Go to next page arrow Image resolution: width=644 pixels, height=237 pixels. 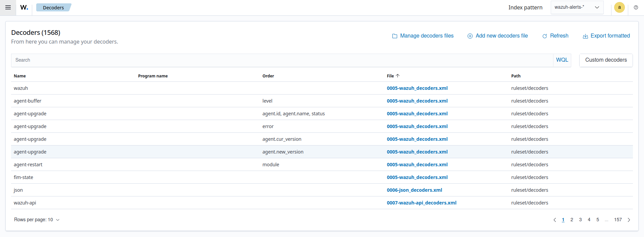(629, 220)
